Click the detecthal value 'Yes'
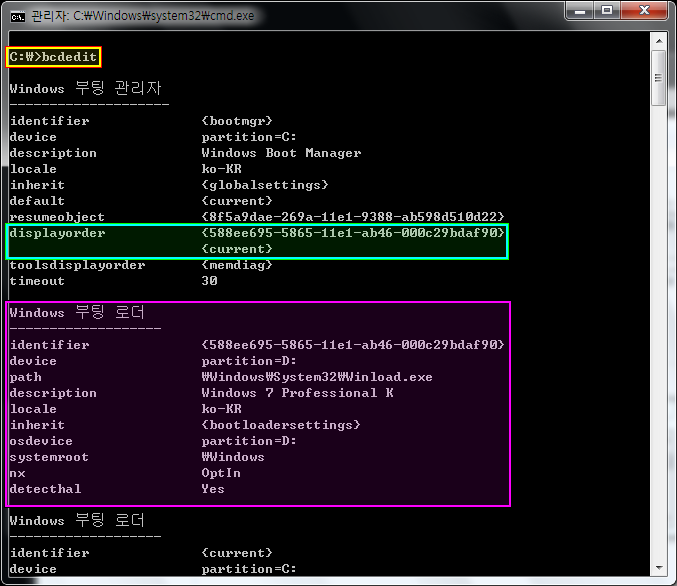Screen dimensions: 677x586 (x=213, y=489)
